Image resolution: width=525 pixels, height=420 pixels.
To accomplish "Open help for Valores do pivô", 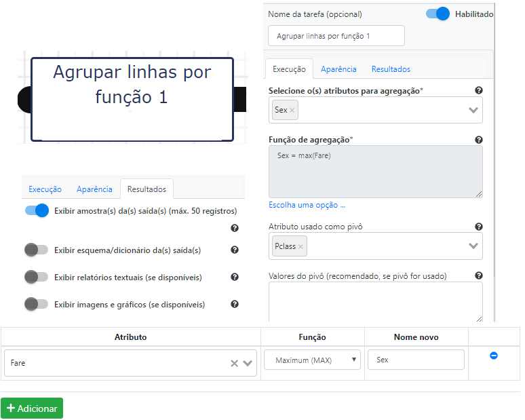I will (478, 275).
